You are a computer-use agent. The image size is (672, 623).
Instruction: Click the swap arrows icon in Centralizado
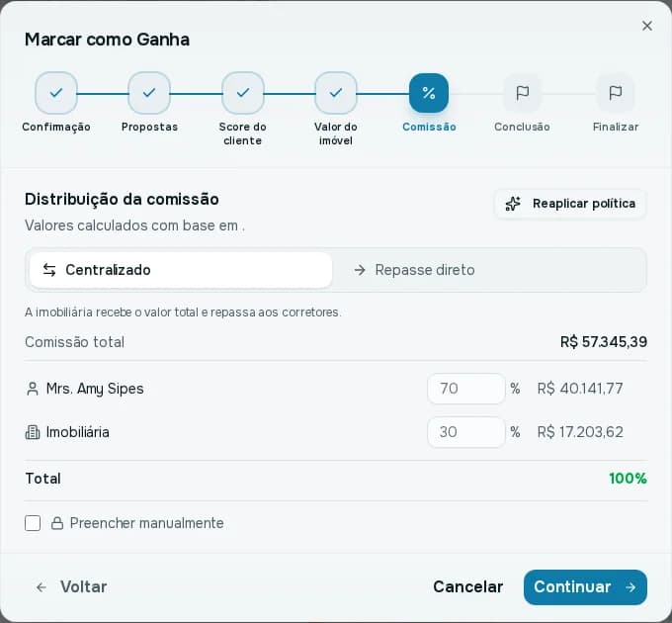[x=49, y=270]
